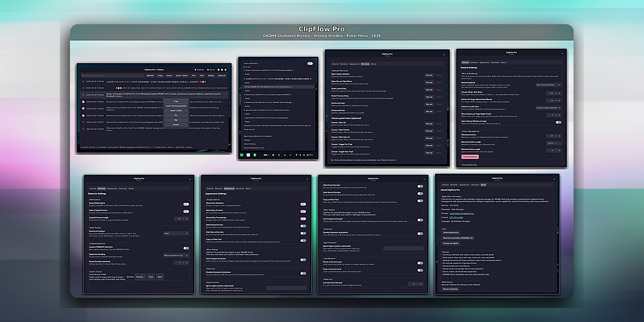Click Choose... button for Import/Export Folder
The image size is (644, 322).
[x=140, y=277]
